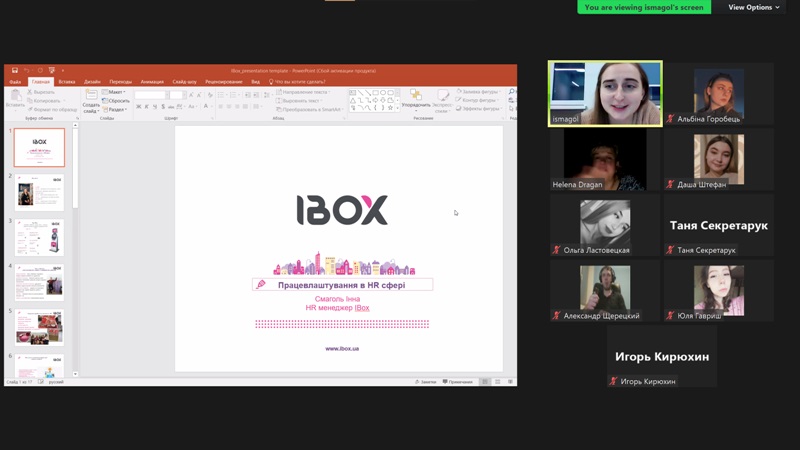Switch to the Вставка ribbon tab
800x450 pixels.
point(67,82)
